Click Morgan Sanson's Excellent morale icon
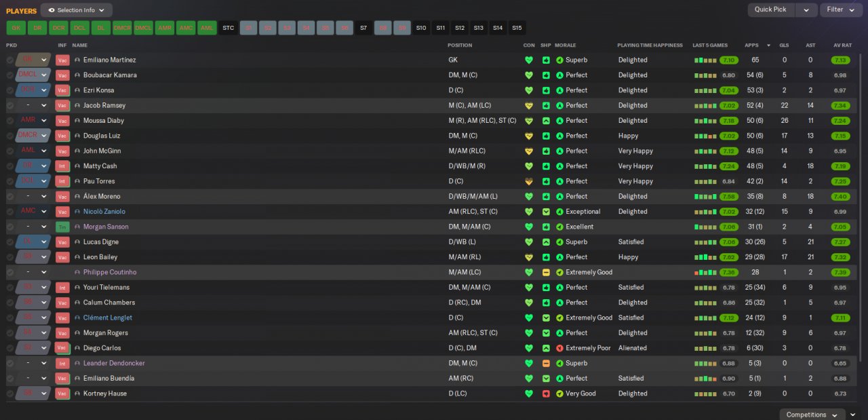The width and height of the screenshot is (868, 420). point(559,227)
